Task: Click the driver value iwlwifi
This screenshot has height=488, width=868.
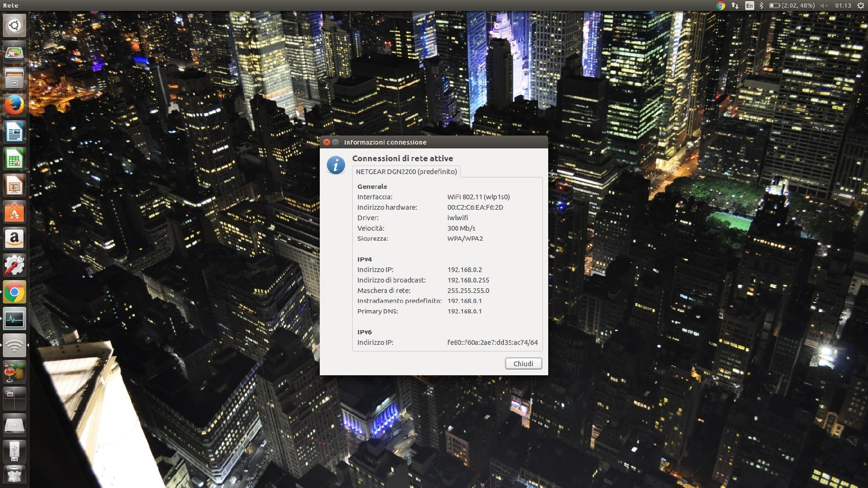Action: coord(457,218)
